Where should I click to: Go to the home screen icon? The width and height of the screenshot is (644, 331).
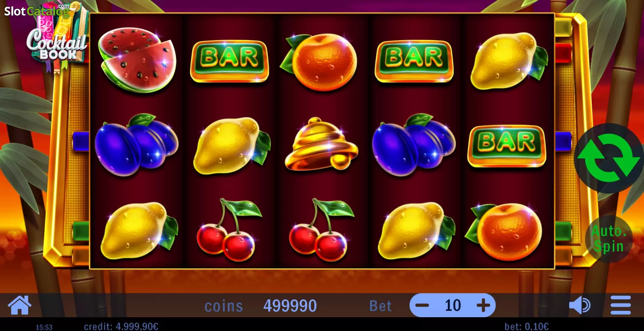(20, 305)
